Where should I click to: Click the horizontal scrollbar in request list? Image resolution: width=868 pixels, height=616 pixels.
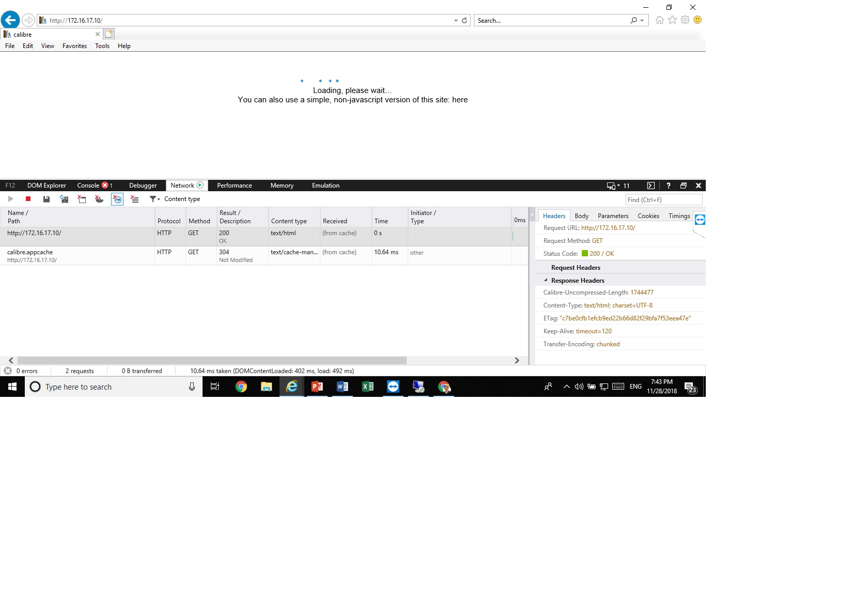pos(212,360)
